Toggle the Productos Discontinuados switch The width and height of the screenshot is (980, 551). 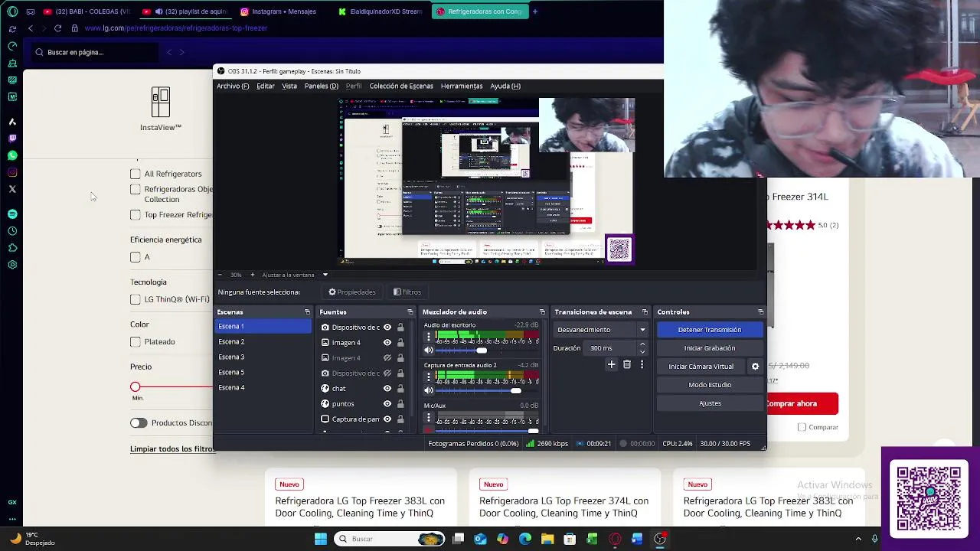[139, 422]
